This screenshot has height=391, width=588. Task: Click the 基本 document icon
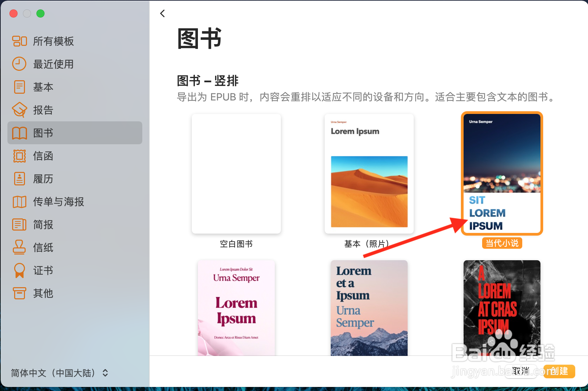tap(19, 87)
